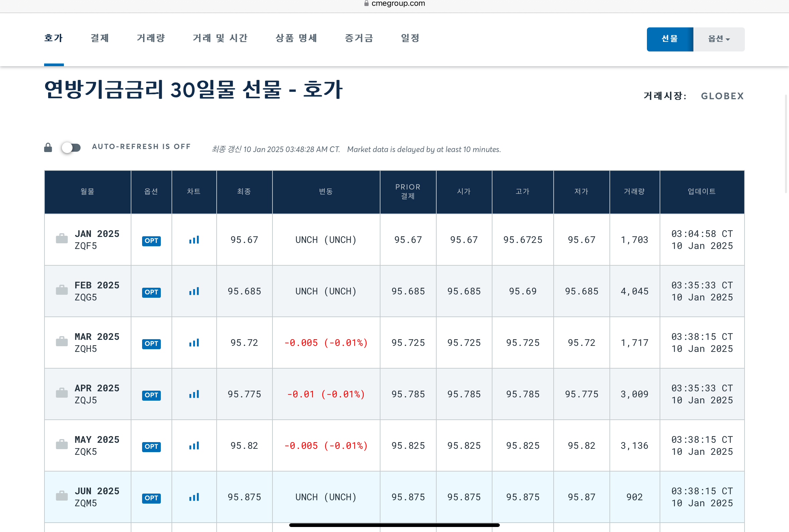Open chart icon for JAN 2025 row
Image resolution: width=789 pixels, height=532 pixels.
[194, 240]
